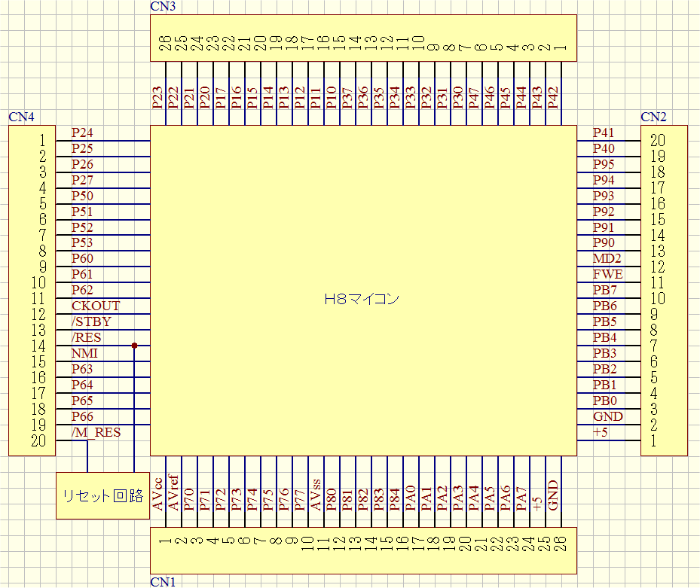Select the P62 net label
The image size is (700, 588).
click(x=82, y=290)
